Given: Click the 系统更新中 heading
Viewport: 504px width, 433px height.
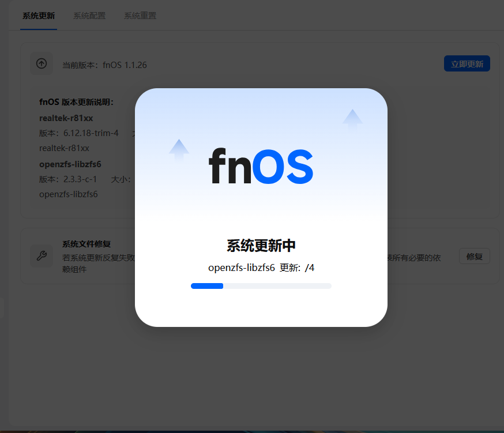Looking at the screenshot, I should click(261, 246).
